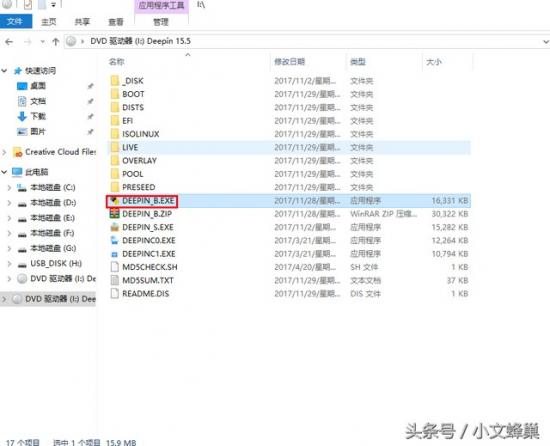Expand USB_DISK (H:) tree node
The image size is (550, 446).
(x=9, y=264)
